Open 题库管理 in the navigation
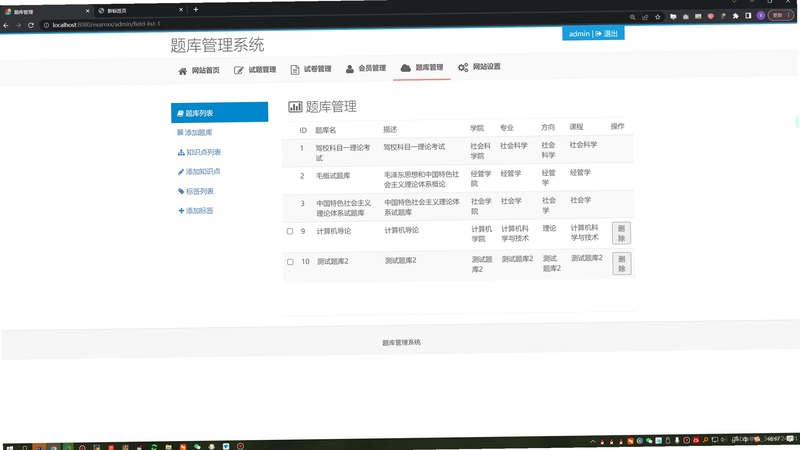This screenshot has height=450, width=800. click(x=422, y=67)
